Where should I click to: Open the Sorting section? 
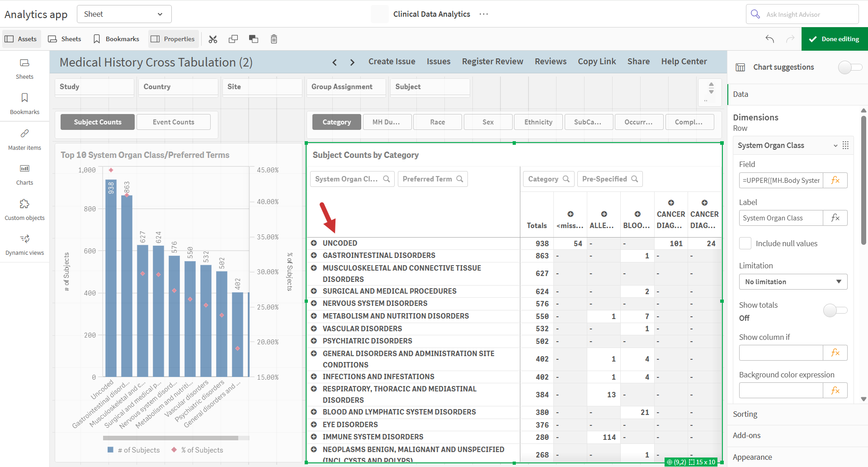coord(797,414)
